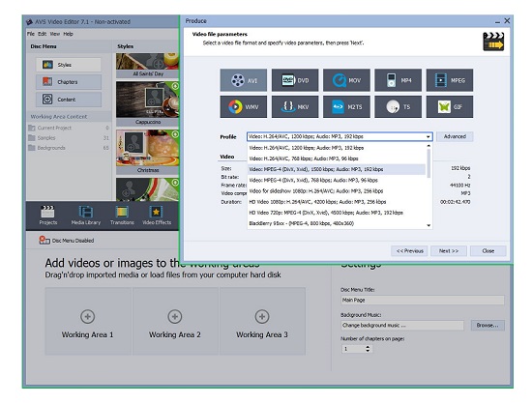Choose Video for slideshow 1080p profile
The image size is (532, 404).
(337, 191)
